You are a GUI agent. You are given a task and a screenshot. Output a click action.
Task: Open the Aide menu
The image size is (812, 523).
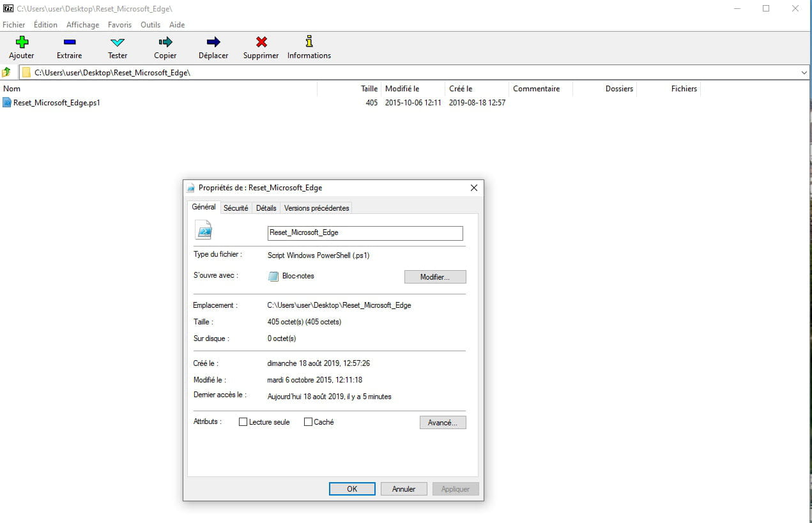[177, 25]
